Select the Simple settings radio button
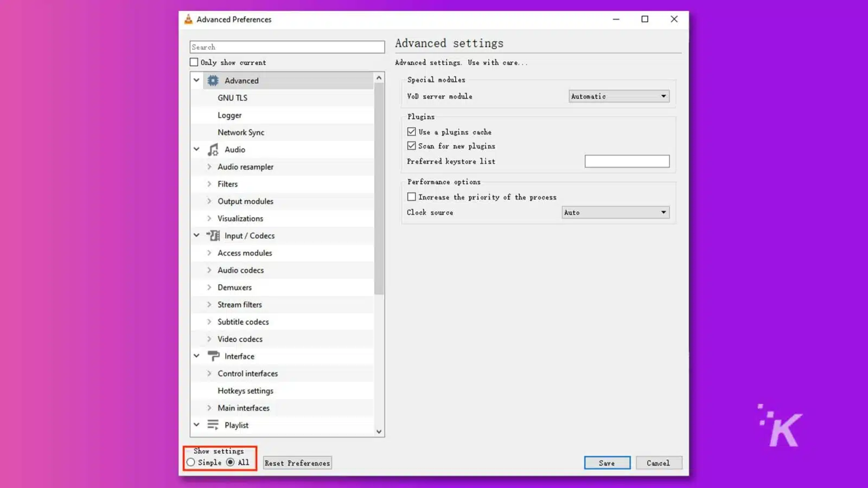This screenshot has height=488, width=868. coord(190,462)
